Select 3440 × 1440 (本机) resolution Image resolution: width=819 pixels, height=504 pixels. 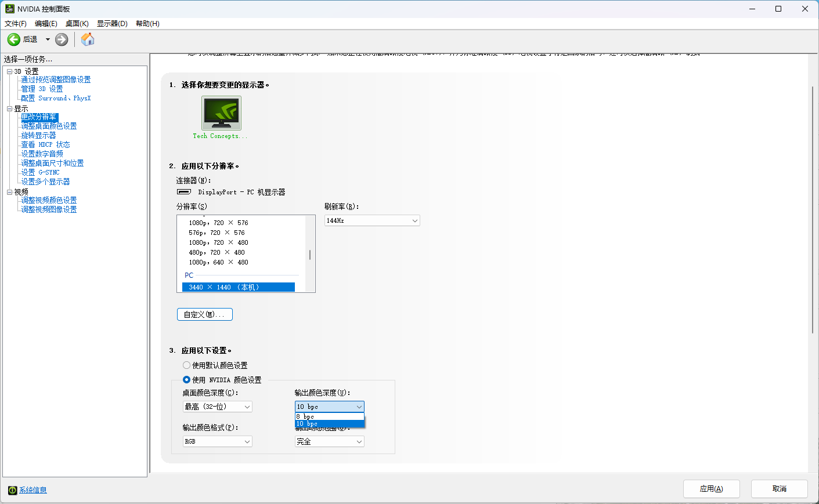click(x=239, y=287)
